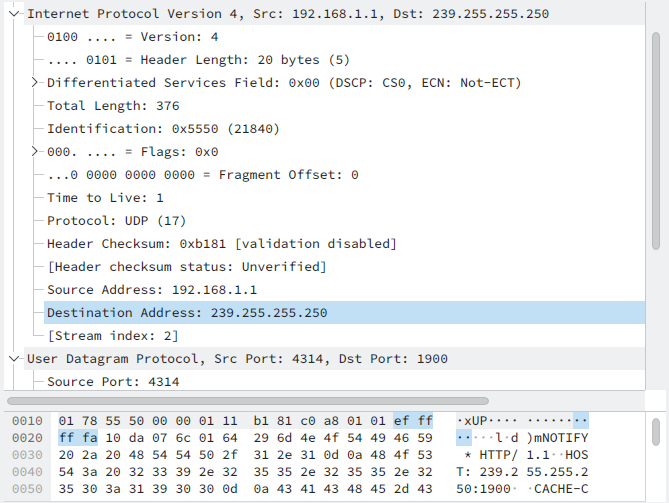The height and width of the screenshot is (503, 669).
Task: Click the Destination Address 239.255.255.250 row
Action: pyautogui.click(x=186, y=313)
